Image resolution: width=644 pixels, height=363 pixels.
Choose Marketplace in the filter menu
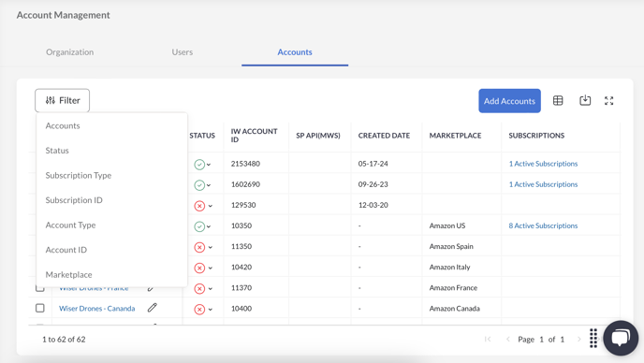coord(68,275)
